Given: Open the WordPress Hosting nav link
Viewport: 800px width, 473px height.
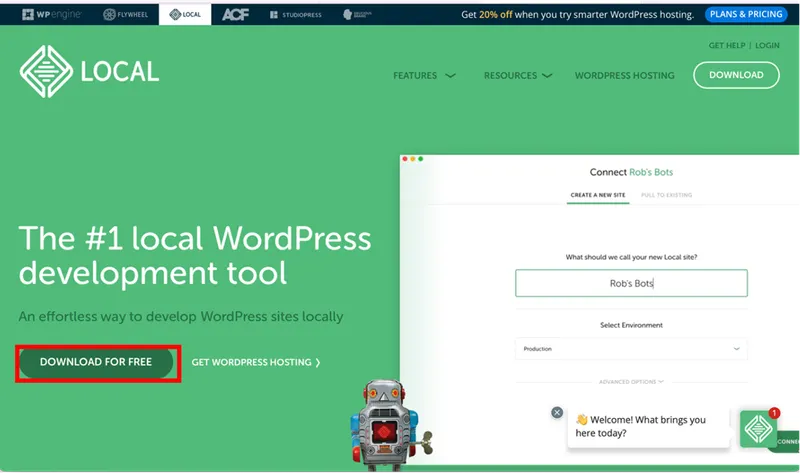Looking at the screenshot, I should click(x=624, y=76).
